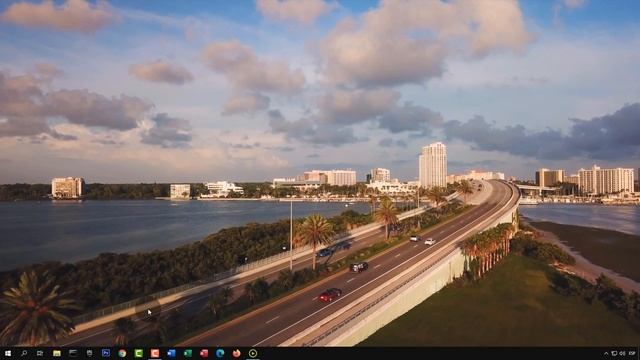
Task: Open Task View on taskbar
Action: click(40, 353)
